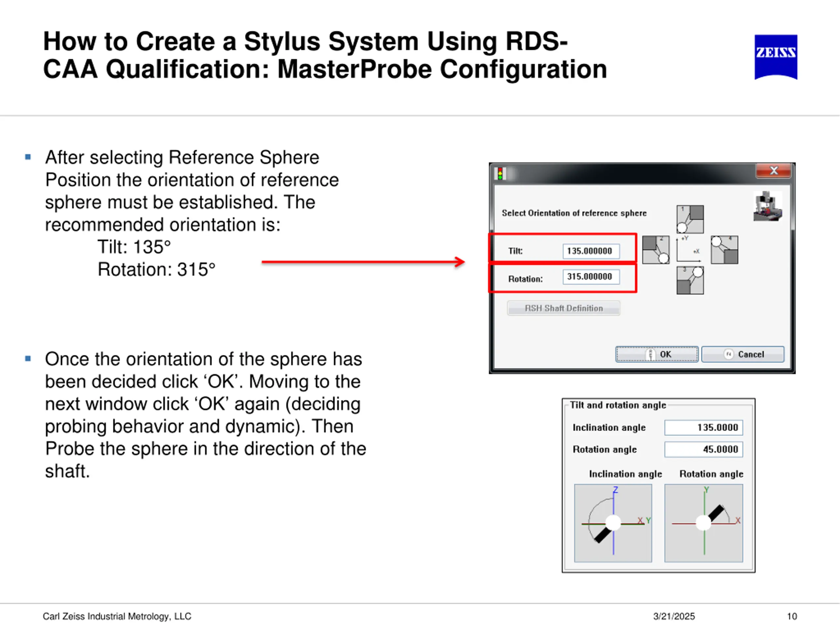
Task: Click the Rotation angle 45.0000 field
Action: (x=703, y=449)
